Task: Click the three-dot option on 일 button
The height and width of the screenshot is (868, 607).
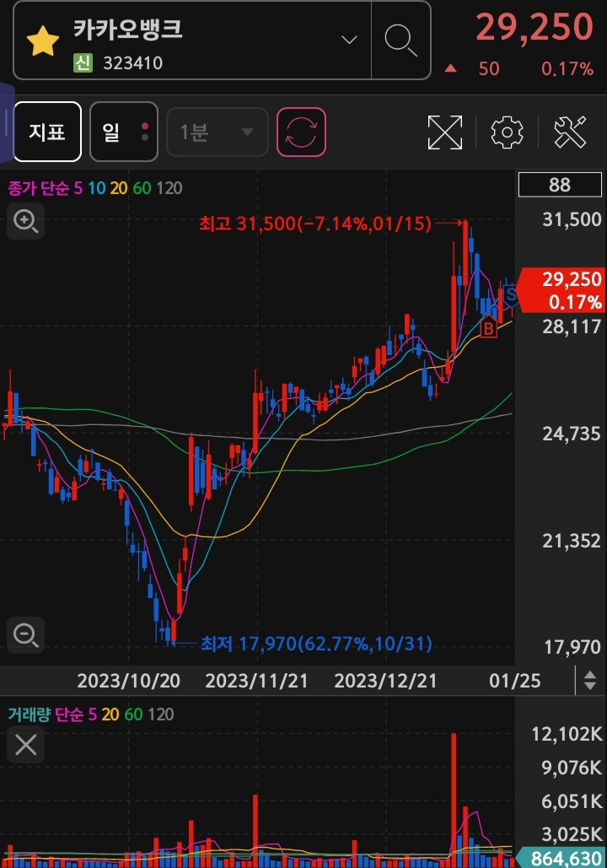Action: pyautogui.click(x=145, y=132)
